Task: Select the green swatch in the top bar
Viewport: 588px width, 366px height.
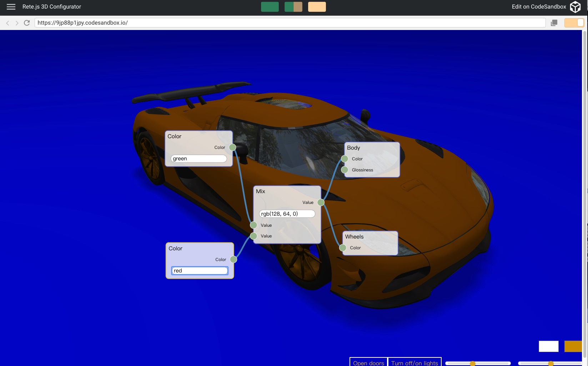Action: coord(270,7)
